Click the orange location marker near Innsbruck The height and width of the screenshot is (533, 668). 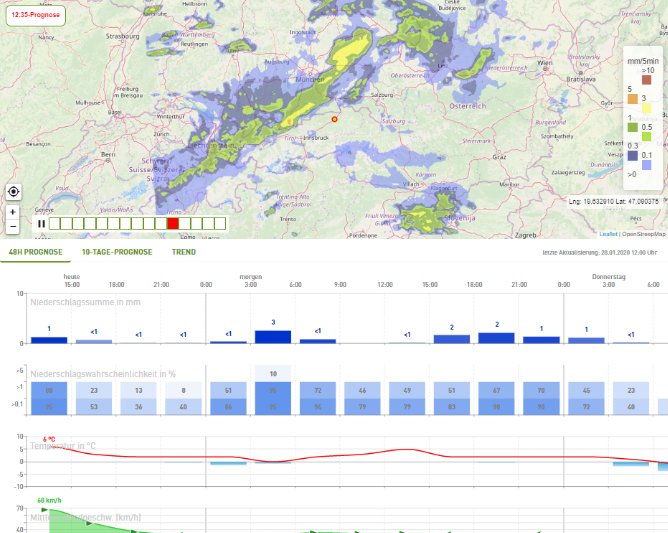pos(335,118)
